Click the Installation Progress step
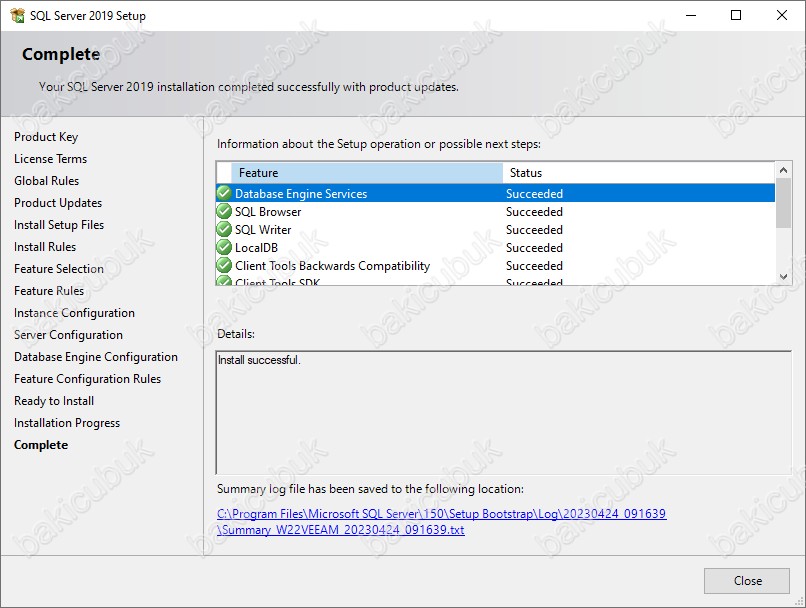The image size is (806, 608). 67,423
